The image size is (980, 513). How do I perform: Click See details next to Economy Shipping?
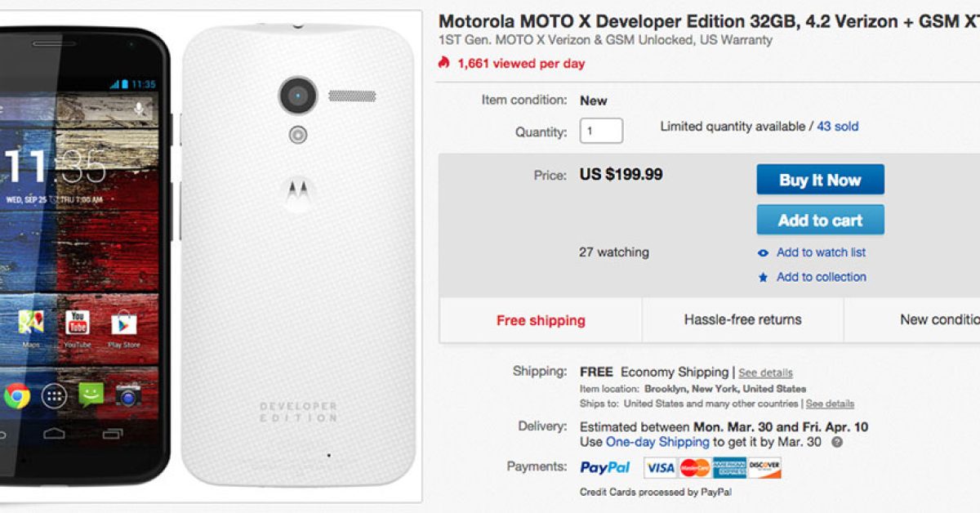765,372
